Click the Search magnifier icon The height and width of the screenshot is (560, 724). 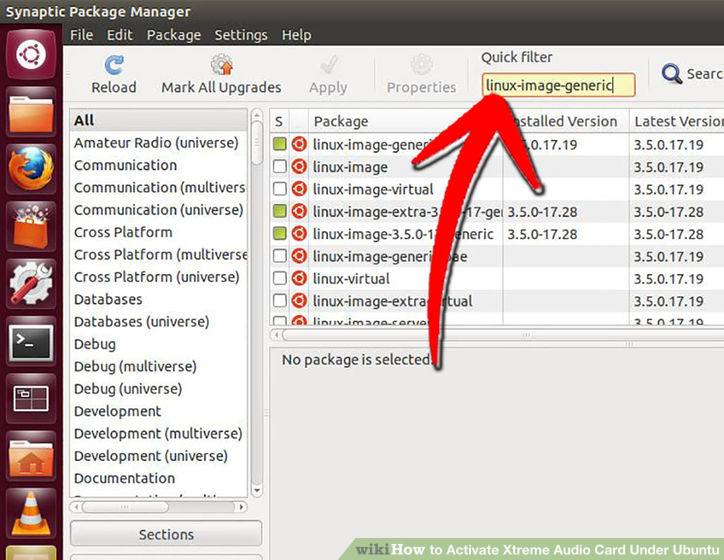pyautogui.click(x=671, y=73)
